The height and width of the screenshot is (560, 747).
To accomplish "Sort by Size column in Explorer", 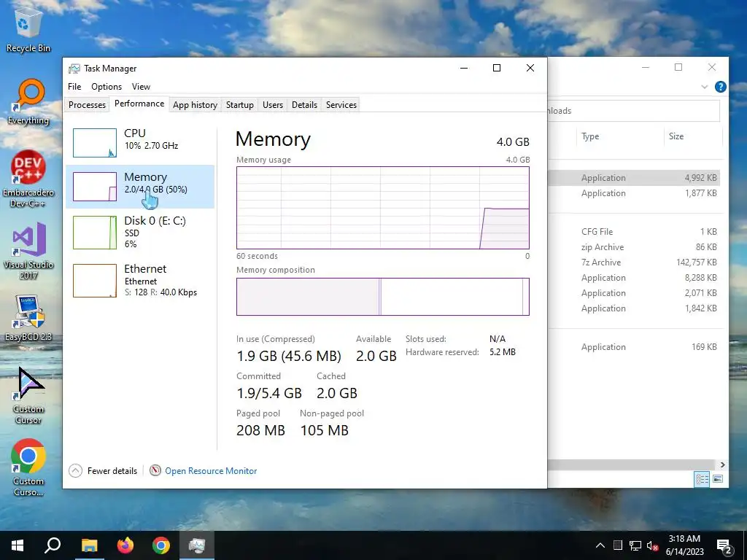I will (x=693, y=136).
